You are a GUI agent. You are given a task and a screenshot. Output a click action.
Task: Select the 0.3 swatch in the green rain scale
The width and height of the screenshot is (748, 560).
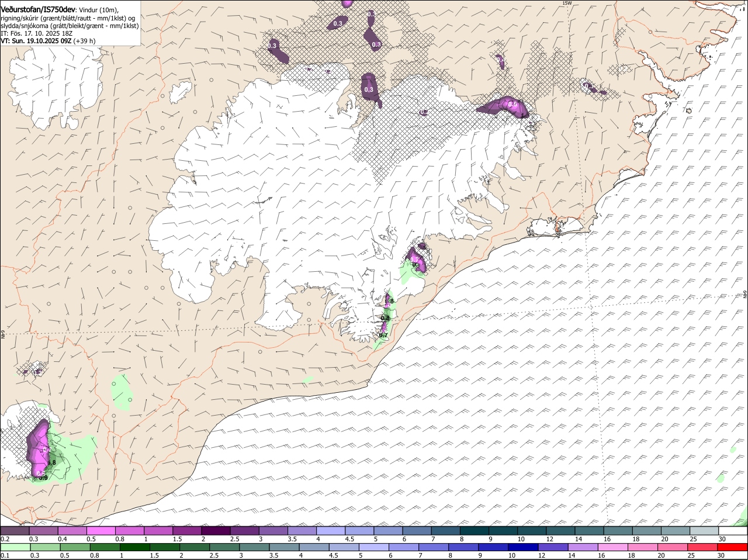(44, 548)
